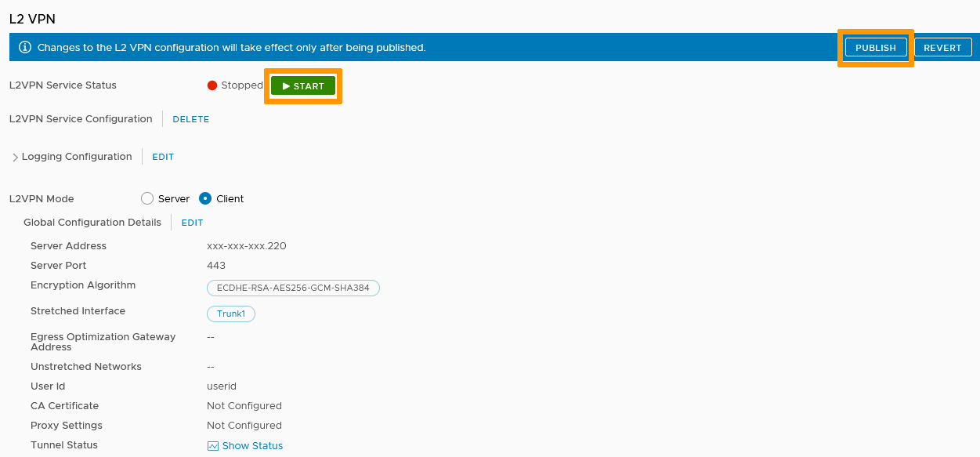Screen dimensions: 980x457
Task: Delete the L2VPN Service Configuration
Action: point(190,119)
